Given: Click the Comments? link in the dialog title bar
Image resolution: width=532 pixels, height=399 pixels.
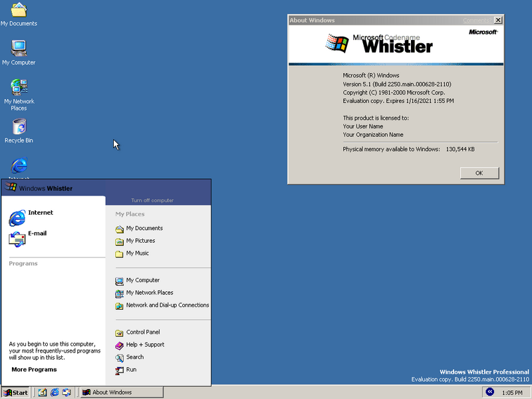Looking at the screenshot, I should coord(476,20).
